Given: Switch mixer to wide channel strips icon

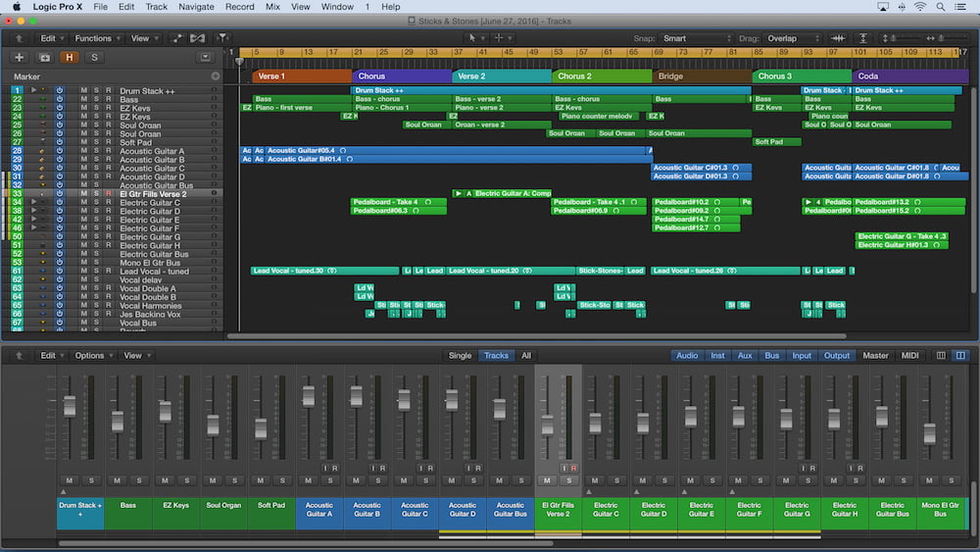Looking at the screenshot, I should [960, 355].
